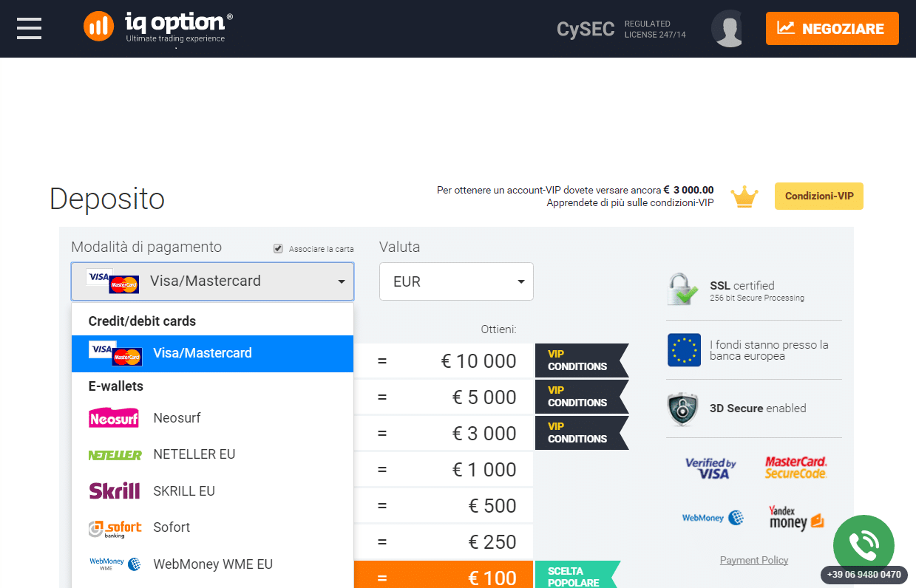Click the green phone call icon
Viewport: 916px width, 588px height.
pyautogui.click(x=864, y=545)
